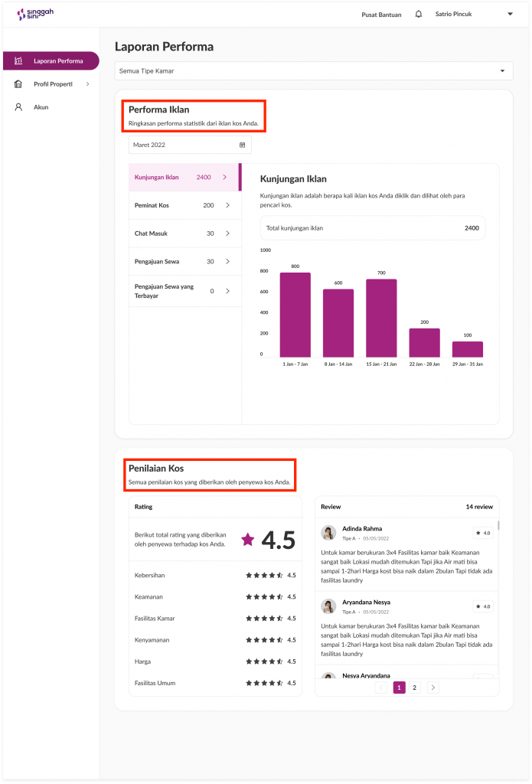Viewport: 532px width, 784px height.
Task: Open the Satrio Pincuk account dropdown
Action: (x=510, y=14)
